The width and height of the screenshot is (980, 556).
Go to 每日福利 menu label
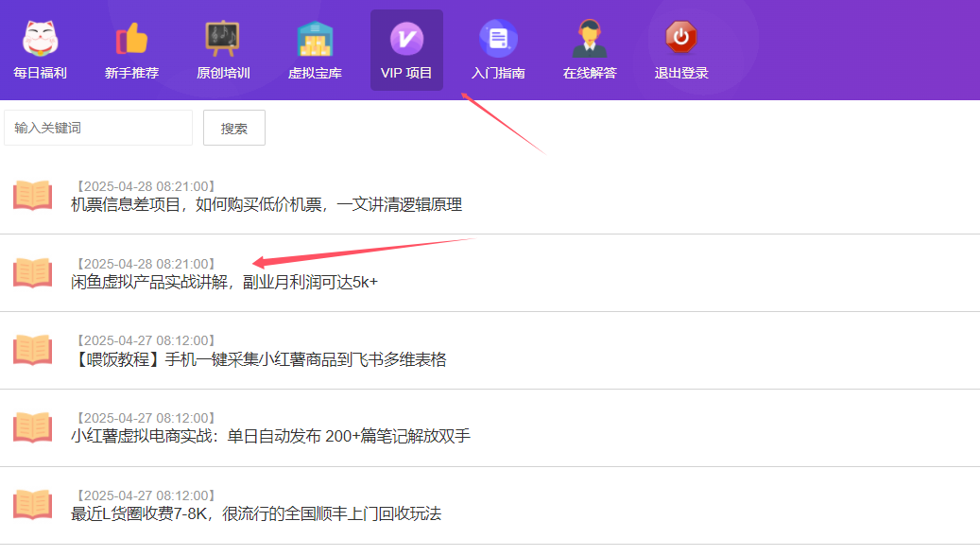[x=40, y=73]
